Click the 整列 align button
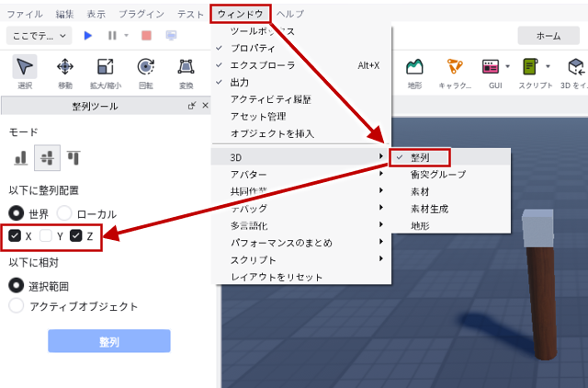Viewport: 588px width, 388px height. coord(109,341)
